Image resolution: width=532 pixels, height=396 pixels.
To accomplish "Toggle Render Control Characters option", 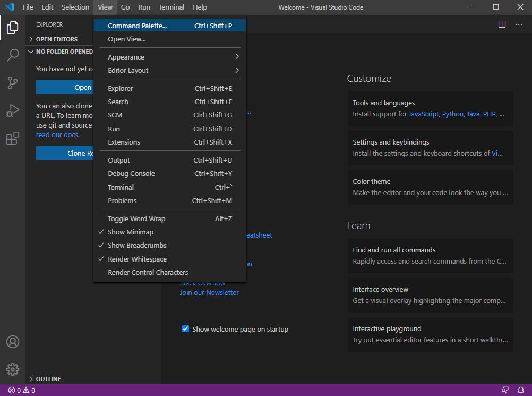I will tap(170, 272).
